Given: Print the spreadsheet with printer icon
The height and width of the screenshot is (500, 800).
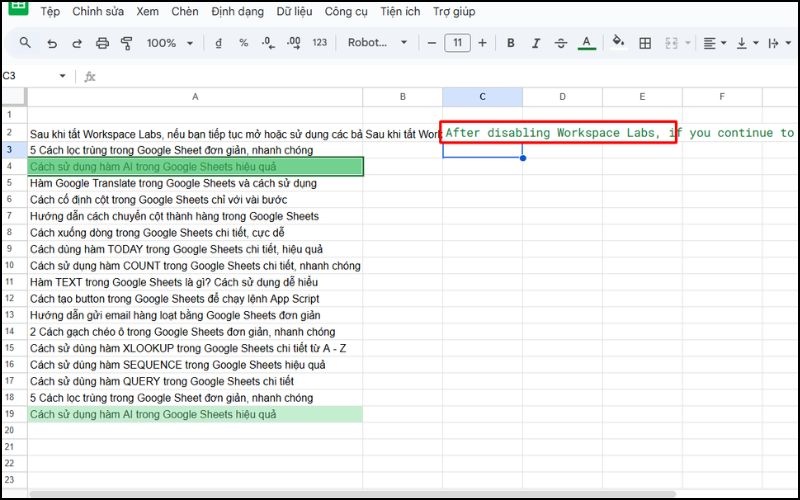Looking at the screenshot, I should [x=102, y=43].
